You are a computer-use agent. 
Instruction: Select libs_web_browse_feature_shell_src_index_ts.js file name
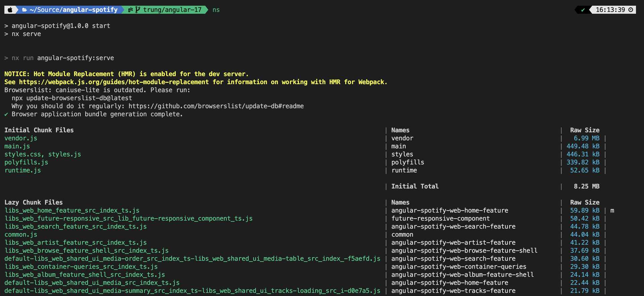pos(87,251)
